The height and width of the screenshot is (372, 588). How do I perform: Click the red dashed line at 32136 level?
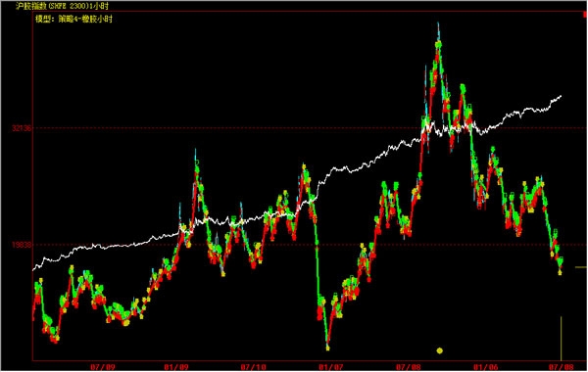click(x=310, y=128)
